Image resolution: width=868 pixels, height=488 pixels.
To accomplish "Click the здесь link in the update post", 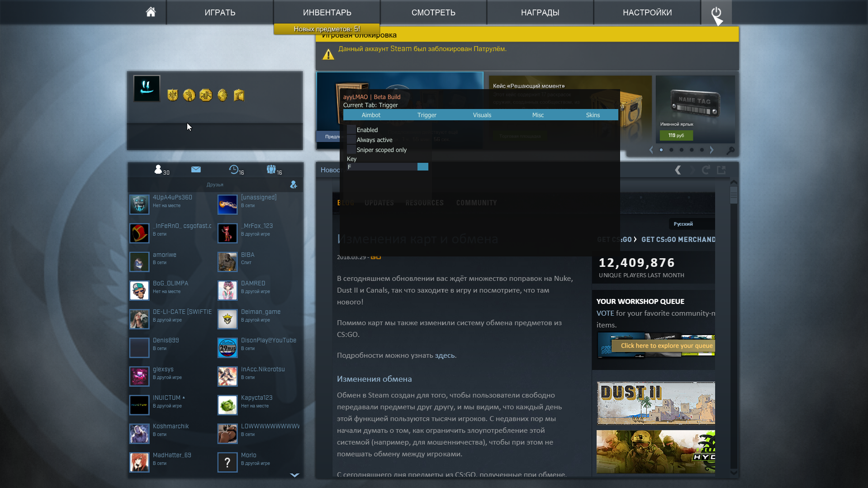I will pos(445,355).
